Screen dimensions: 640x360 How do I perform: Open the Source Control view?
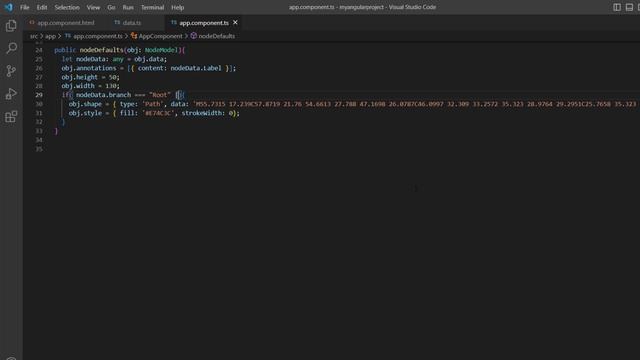pos(11,71)
